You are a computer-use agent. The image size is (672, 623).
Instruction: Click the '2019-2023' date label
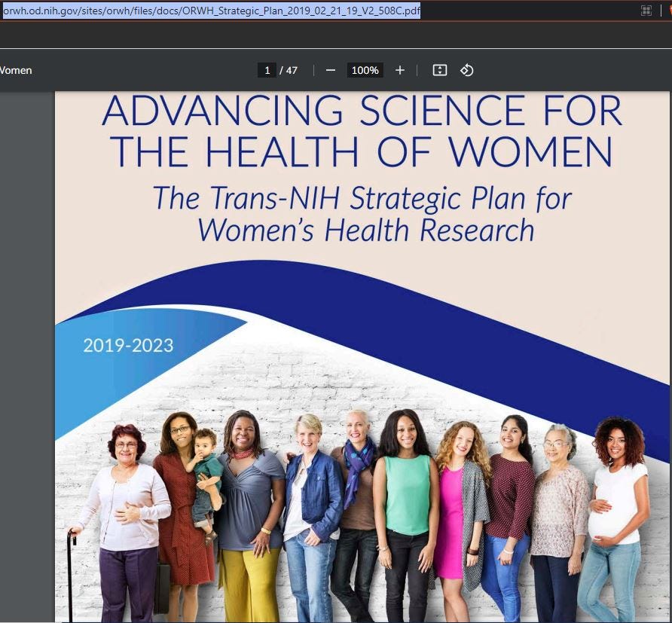[x=128, y=345]
